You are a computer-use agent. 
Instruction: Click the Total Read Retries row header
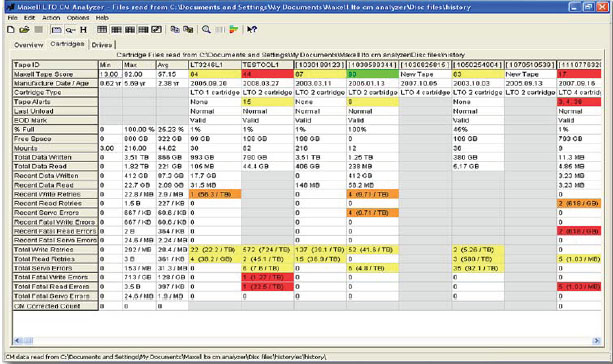[x=55, y=259]
